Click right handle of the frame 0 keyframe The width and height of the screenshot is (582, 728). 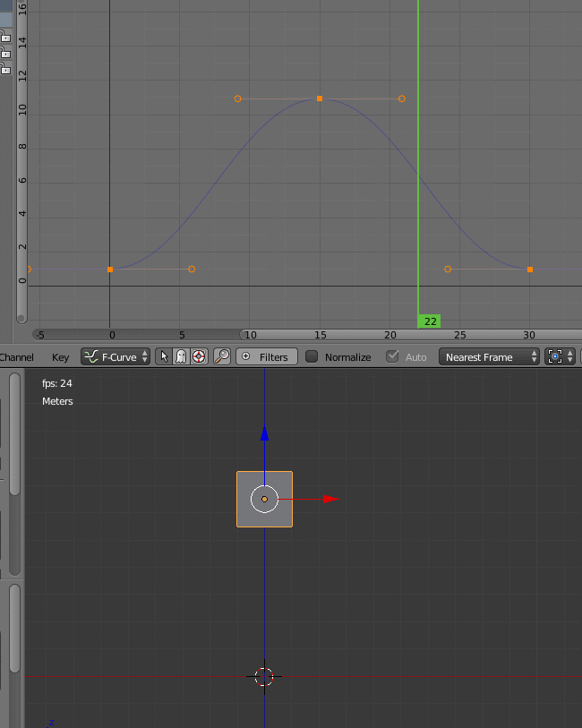click(192, 270)
